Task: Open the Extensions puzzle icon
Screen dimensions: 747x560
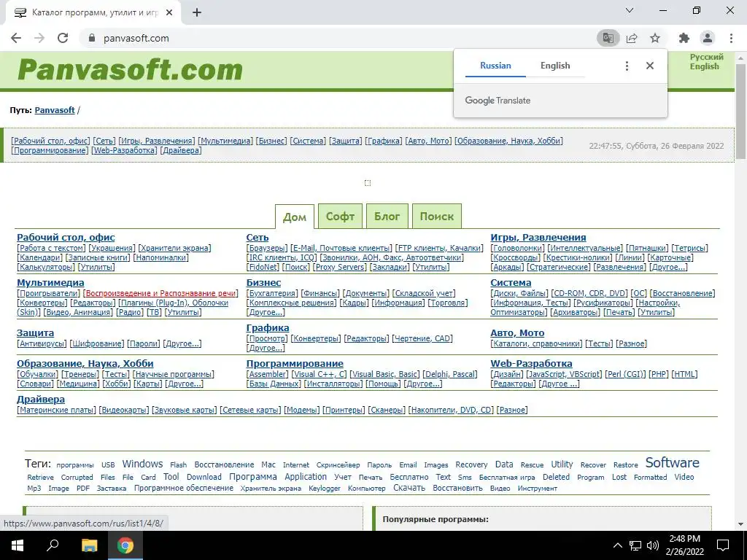Action: point(684,38)
